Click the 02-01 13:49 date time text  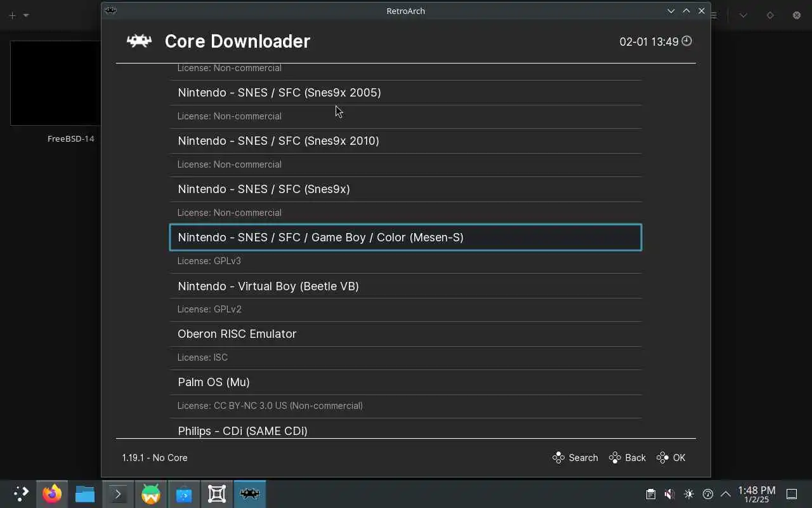[649, 42]
